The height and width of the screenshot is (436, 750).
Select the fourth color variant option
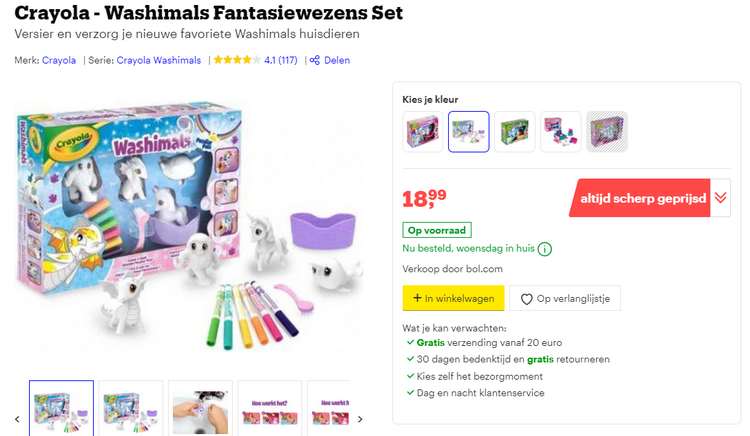tap(560, 131)
